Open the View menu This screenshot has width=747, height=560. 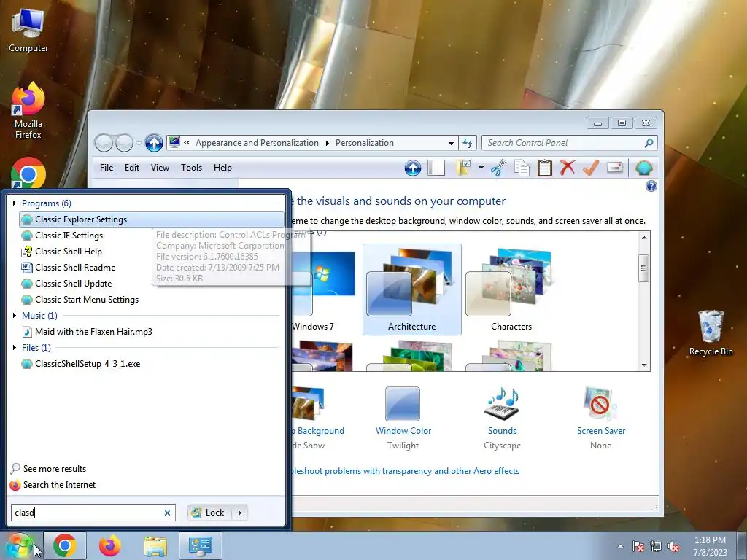[160, 168]
